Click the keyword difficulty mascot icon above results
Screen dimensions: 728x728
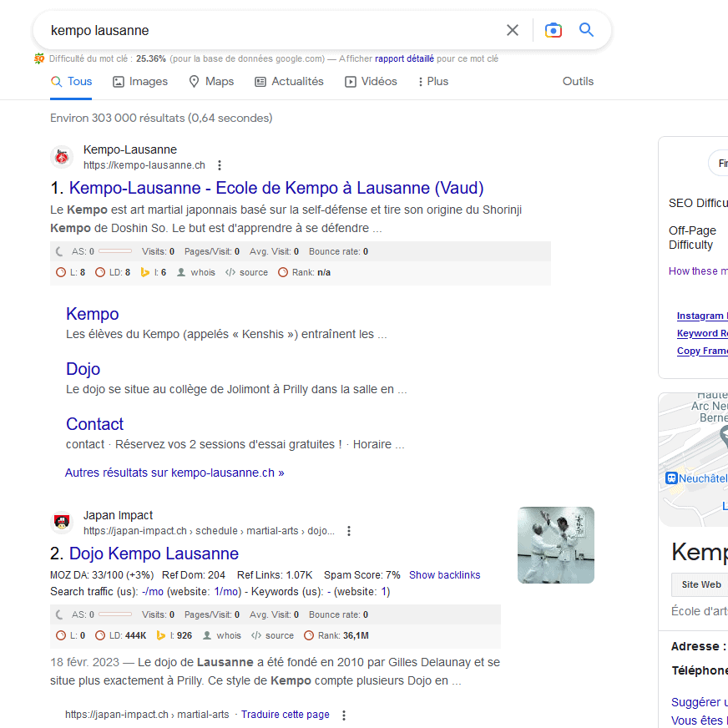pyautogui.click(x=38, y=58)
